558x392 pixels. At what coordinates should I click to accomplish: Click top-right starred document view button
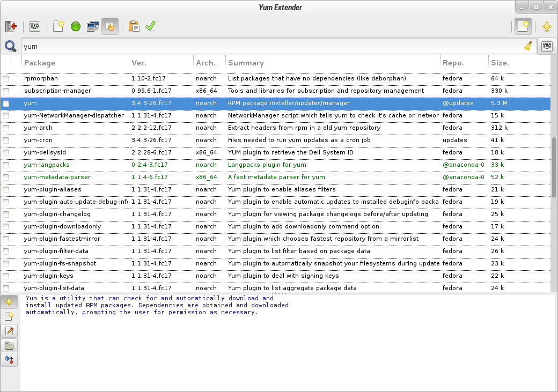click(x=523, y=26)
